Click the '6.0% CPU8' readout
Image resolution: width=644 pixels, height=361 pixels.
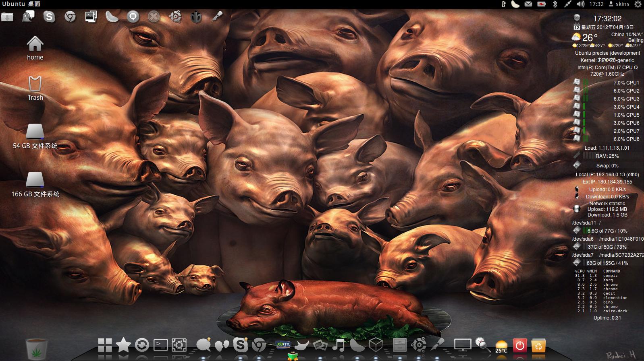coord(626,139)
